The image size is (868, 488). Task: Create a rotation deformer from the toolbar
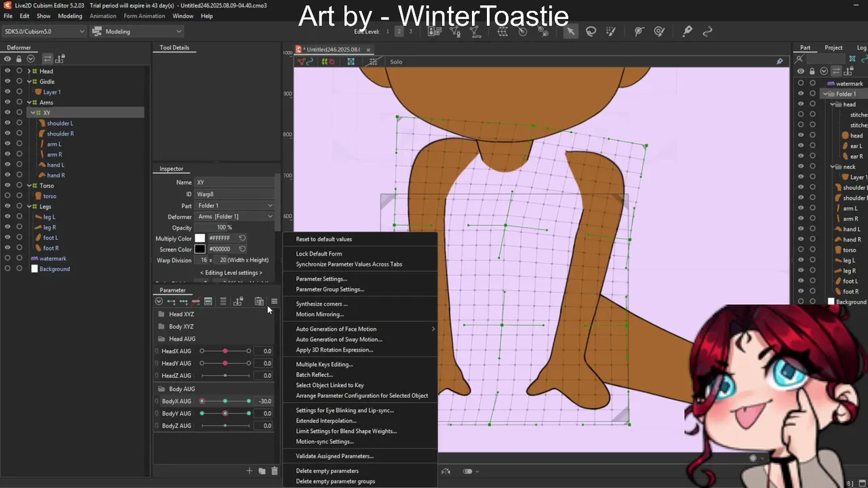(x=523, y=31)
